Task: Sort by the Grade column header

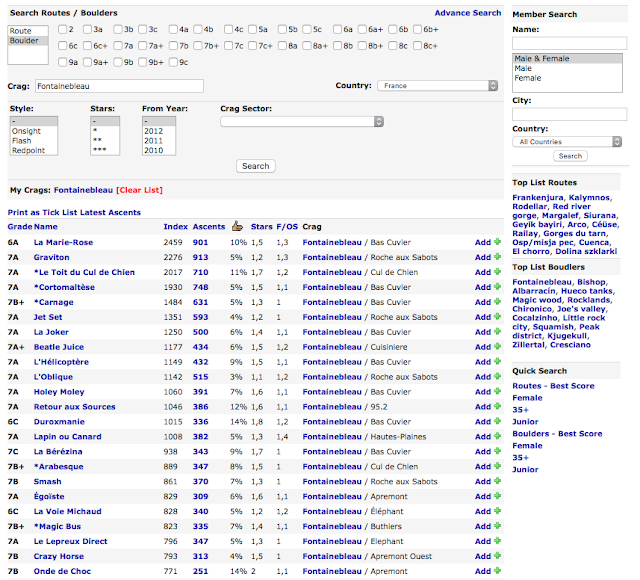Action: [x=20, y=227]
